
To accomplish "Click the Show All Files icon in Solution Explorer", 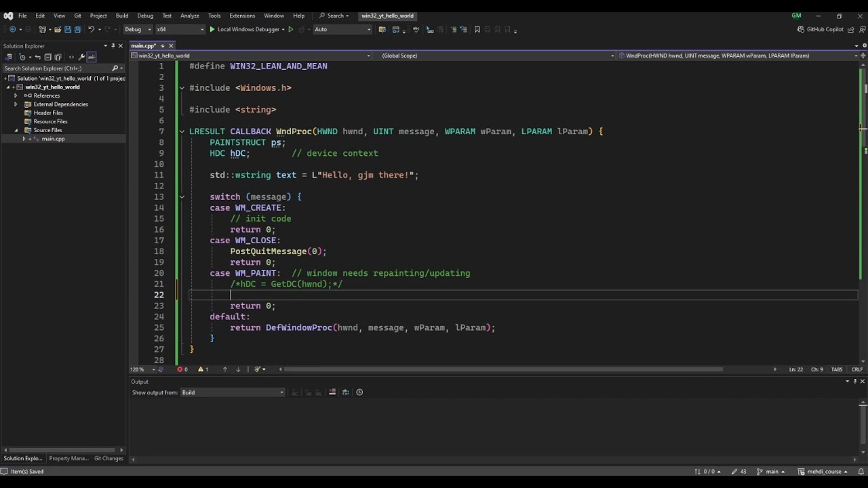I will 58,57.
